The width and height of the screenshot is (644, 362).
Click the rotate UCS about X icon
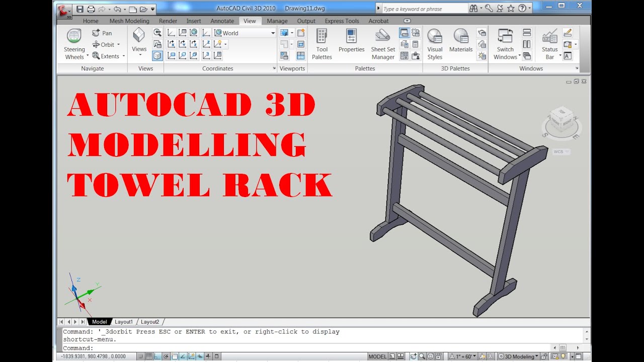(171, 44)
